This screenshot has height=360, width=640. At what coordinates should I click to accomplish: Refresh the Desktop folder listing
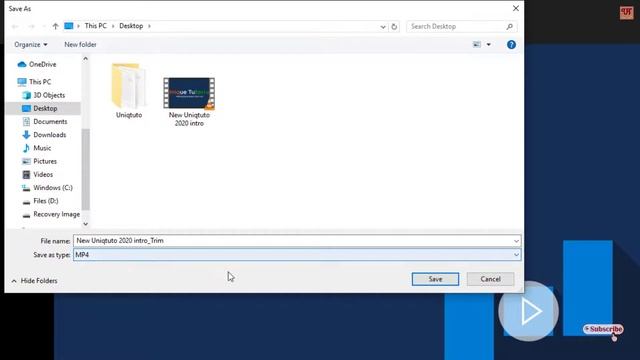pos(394,27)
